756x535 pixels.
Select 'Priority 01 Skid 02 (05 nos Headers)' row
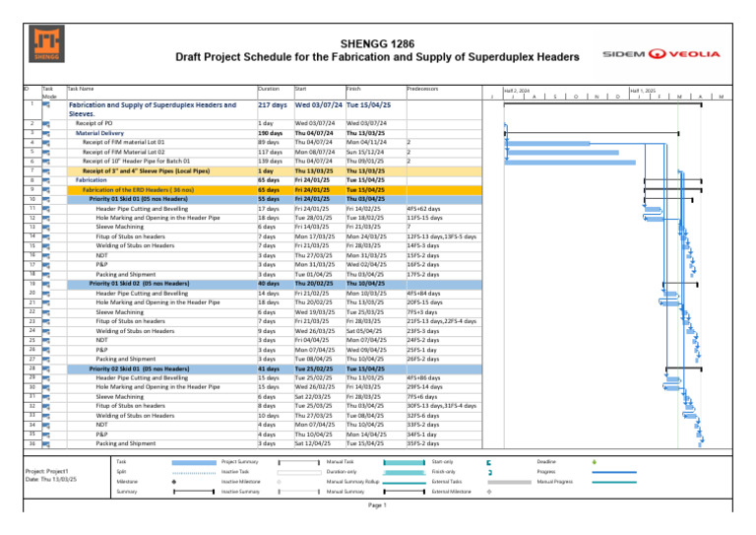[274, 284]
